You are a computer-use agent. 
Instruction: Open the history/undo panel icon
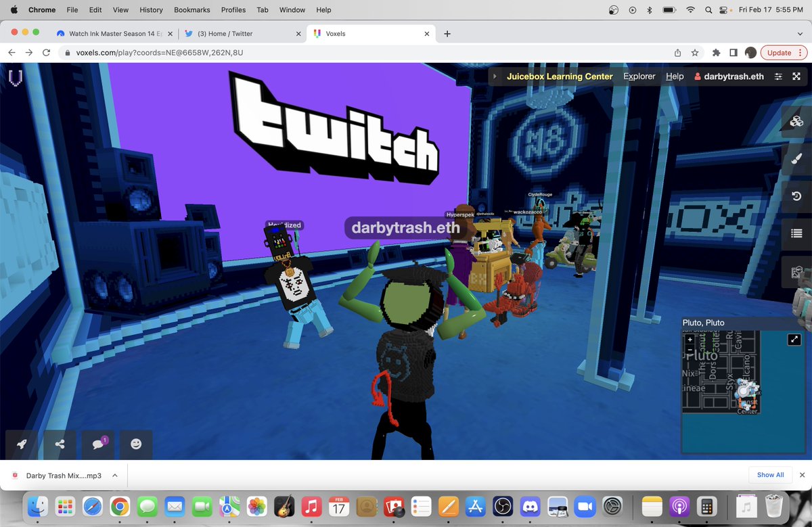tap(796, 196)
